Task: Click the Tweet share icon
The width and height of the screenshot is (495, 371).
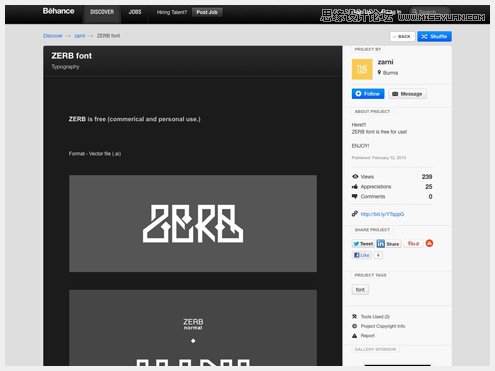Action: [x=363, y=244]
